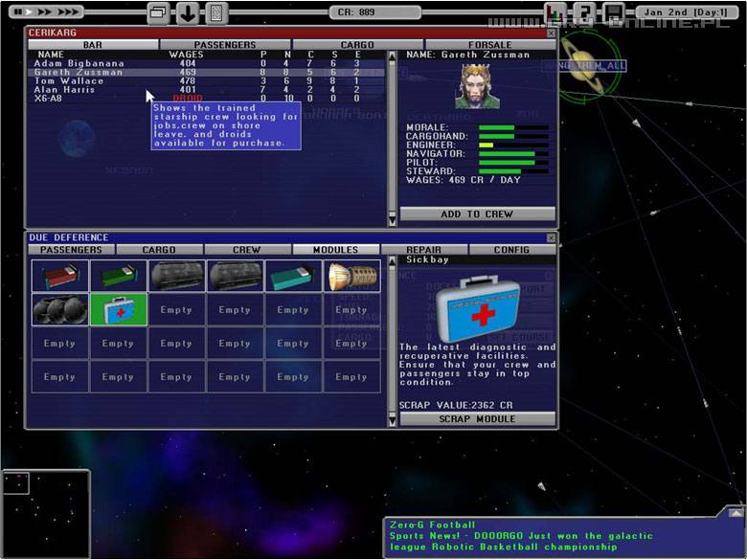Click the floppy disk save icon
This screenshot has width=747, height=560.
click(x=614, y=12)
